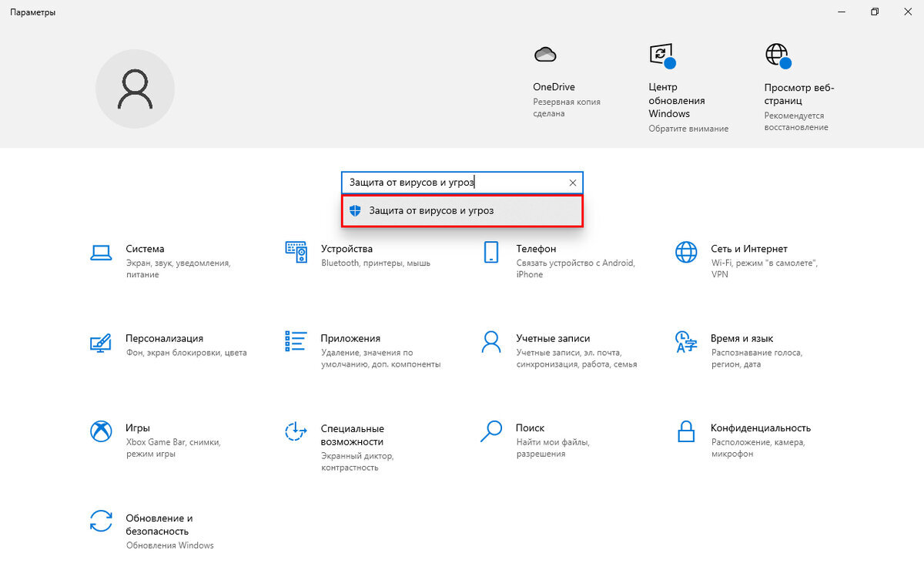Click the Xbox Gaming icon
924x570 pixels.
[x=101, y=431]
